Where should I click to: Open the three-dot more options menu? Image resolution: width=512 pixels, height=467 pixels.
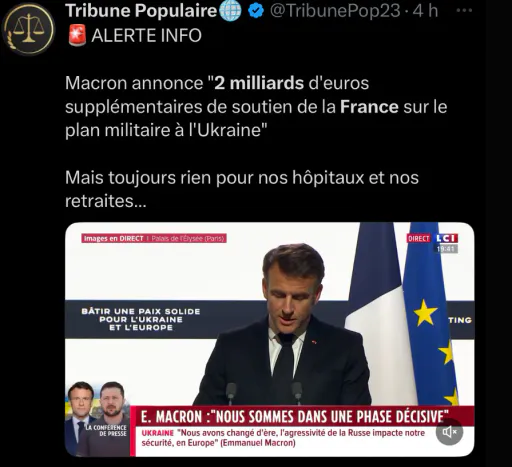click(464, 11)
